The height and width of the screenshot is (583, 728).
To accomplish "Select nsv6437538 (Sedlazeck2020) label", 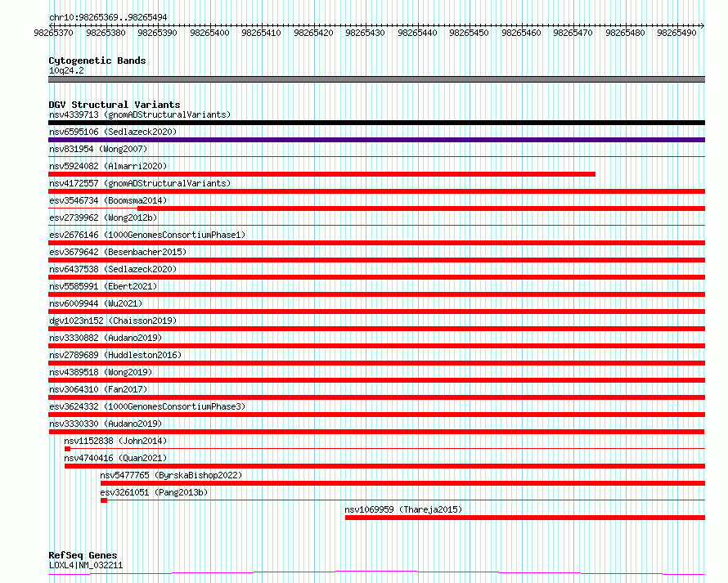I will coord(113,269).
